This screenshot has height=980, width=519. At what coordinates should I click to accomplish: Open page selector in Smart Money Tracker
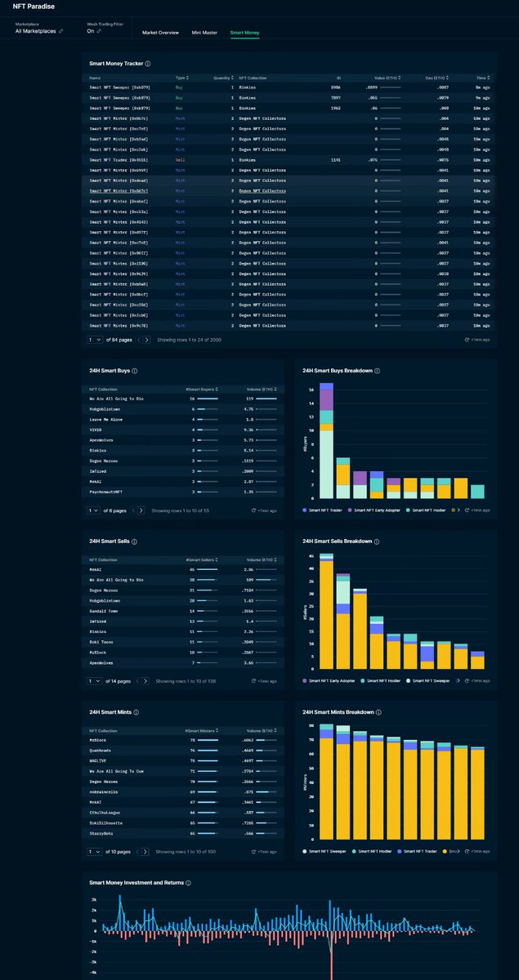point(96,339)
